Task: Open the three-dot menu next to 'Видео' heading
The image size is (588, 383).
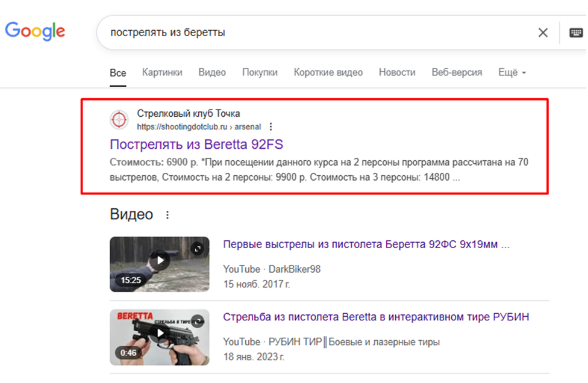Action: 167,215
